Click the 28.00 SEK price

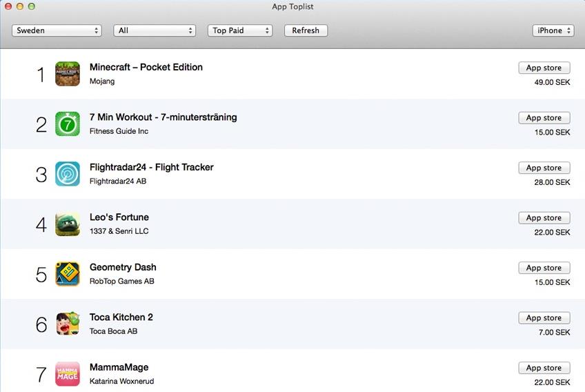pyautogui.click(x=552, y=182)
